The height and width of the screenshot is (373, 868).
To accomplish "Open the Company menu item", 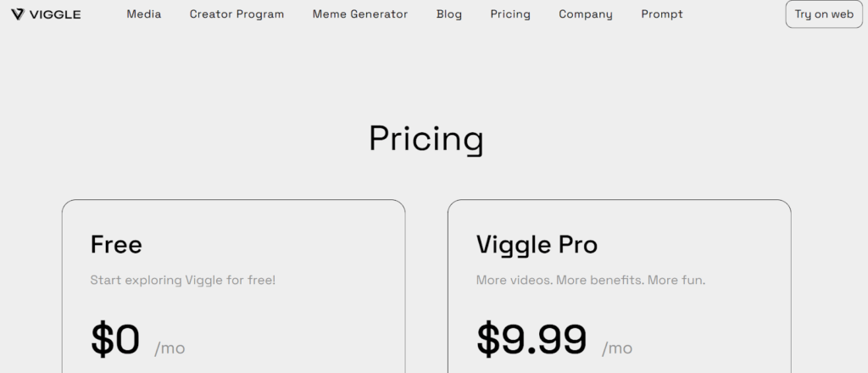I will click(586, 14).
